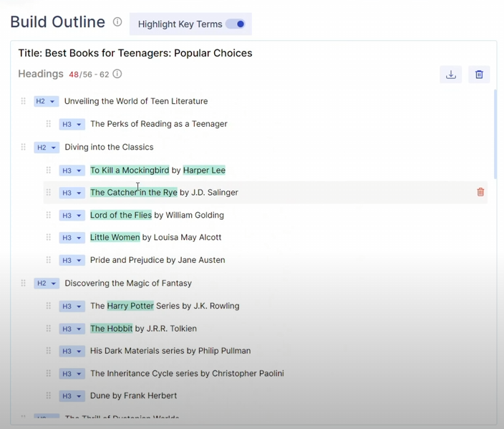The height and width of the screenshot is (429, 504).
Task: Edit heading Little Women by Louisa May Alcott
Action: pyautogui.click(x=155, y=237)
